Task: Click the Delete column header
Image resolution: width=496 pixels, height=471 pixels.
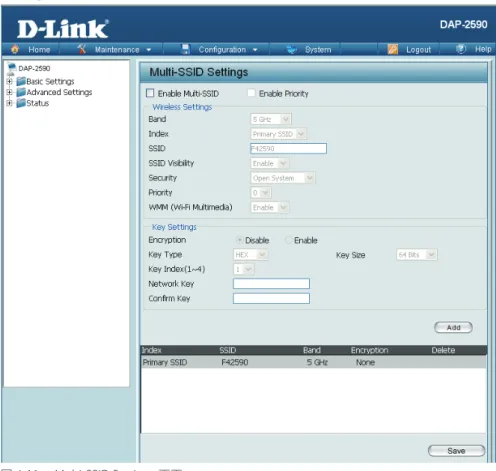Action: click(443, 350)
